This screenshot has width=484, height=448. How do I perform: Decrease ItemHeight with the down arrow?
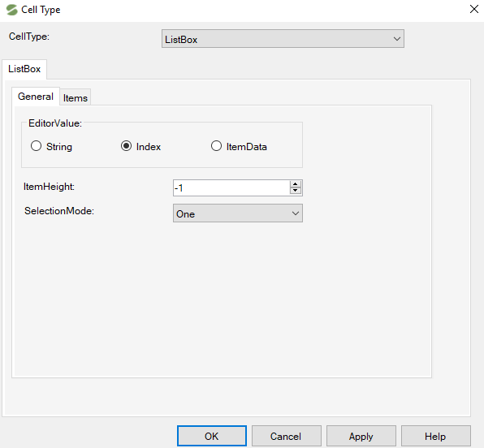296,191
